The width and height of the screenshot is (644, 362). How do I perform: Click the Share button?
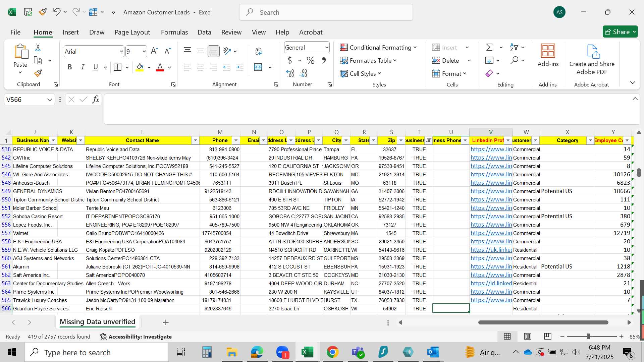coord(620,32)
